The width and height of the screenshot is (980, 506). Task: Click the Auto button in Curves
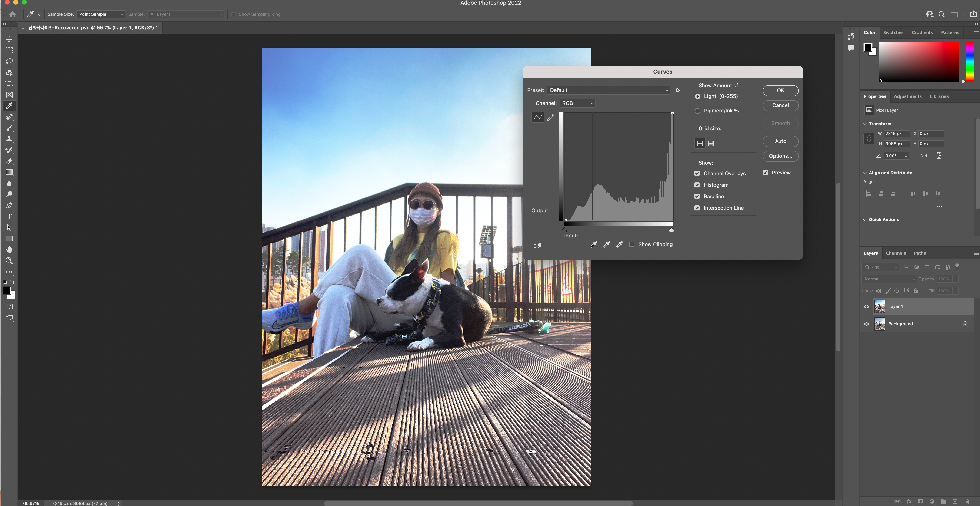click(780, 141)
